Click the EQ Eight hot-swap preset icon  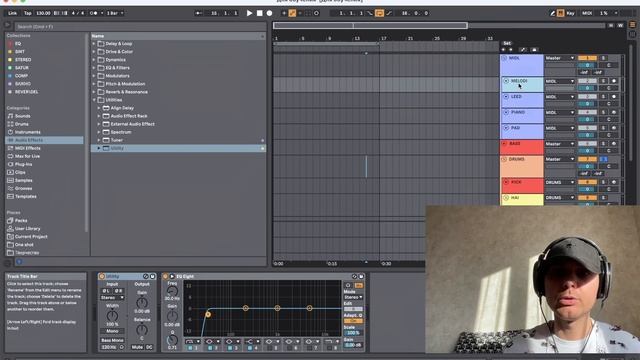click(x=354, y=276)
